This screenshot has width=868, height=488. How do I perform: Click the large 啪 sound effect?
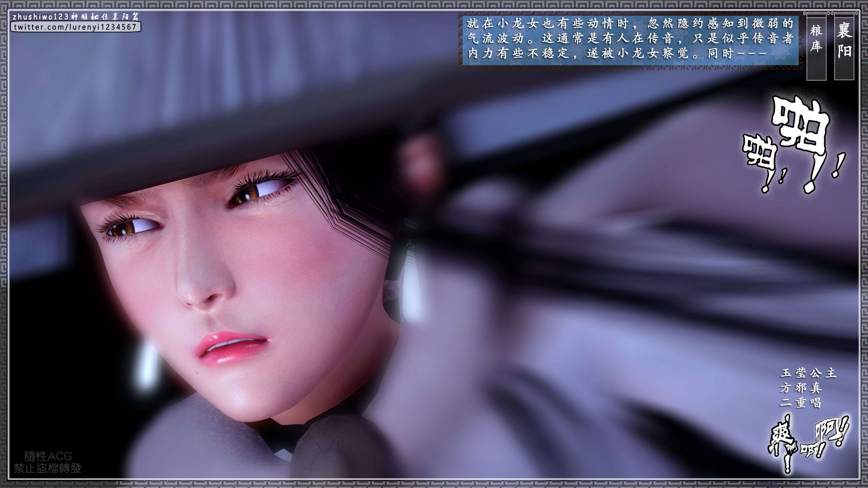coord(802,125)
